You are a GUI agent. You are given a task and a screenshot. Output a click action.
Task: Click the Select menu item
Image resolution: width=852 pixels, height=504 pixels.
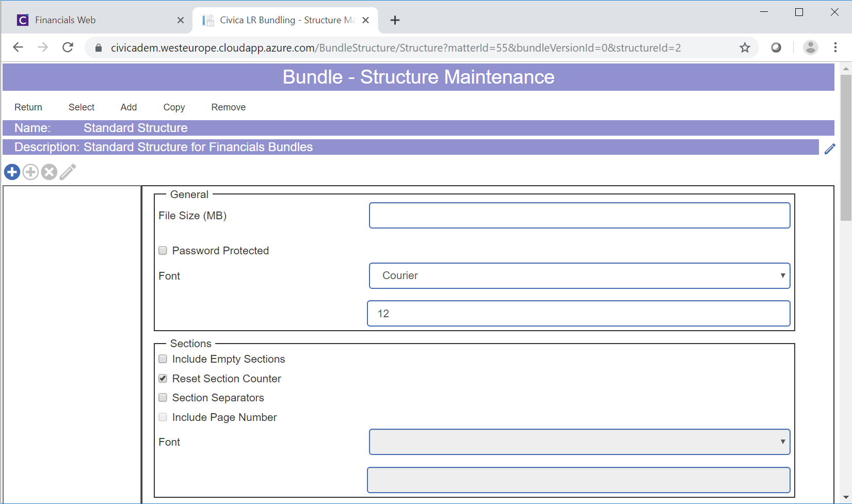coord(82,107)
